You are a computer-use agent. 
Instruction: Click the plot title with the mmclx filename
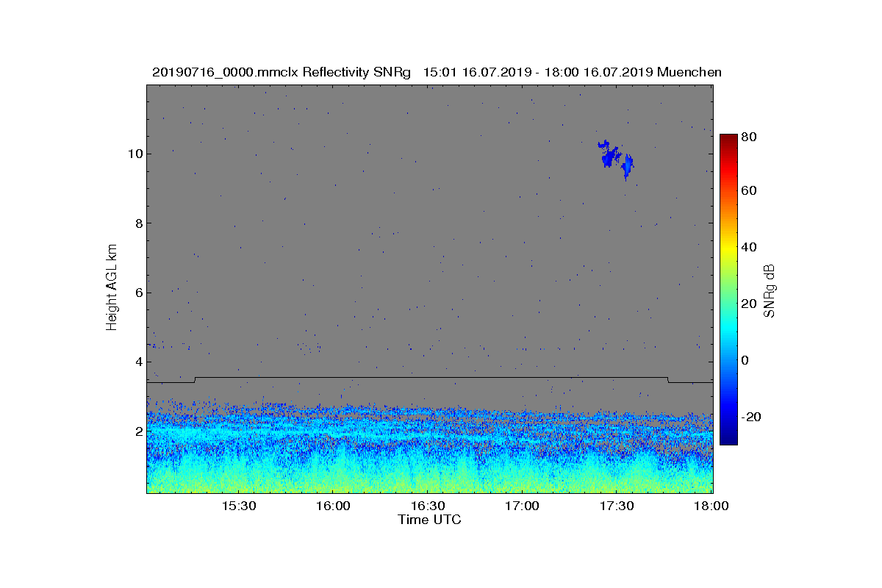click(x=437, y=72)
